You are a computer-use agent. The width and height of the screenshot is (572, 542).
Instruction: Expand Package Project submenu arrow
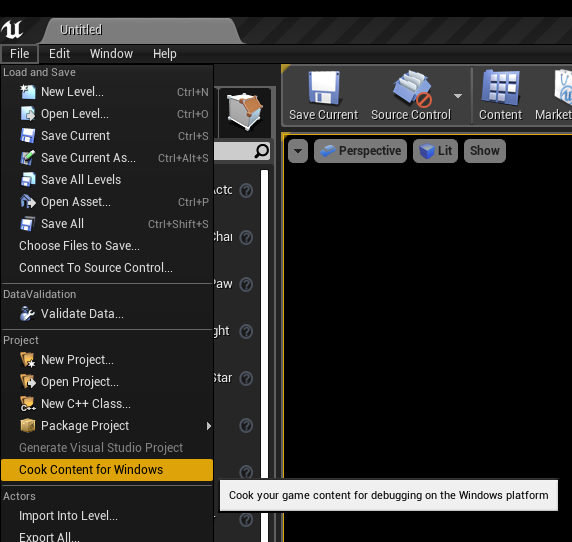[208, 426]
